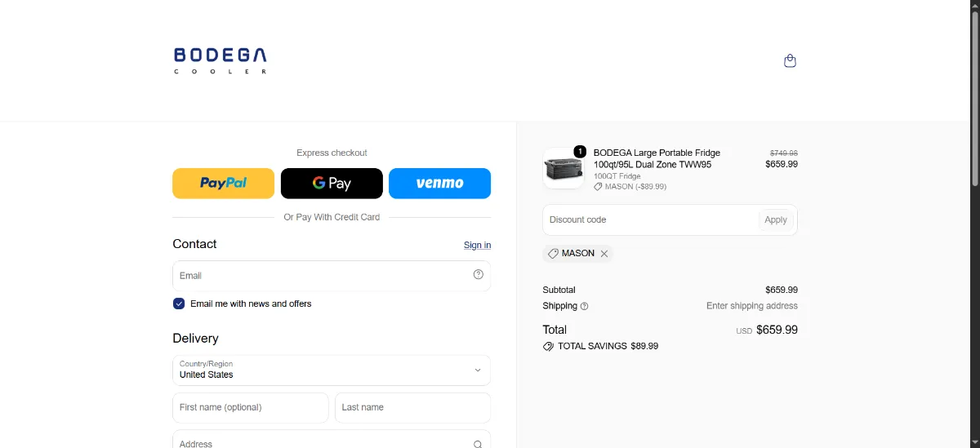The height and width of the screenshot is (448, 980).
Task: Pay with the Google Pay button
Action: tap(332, 184)
